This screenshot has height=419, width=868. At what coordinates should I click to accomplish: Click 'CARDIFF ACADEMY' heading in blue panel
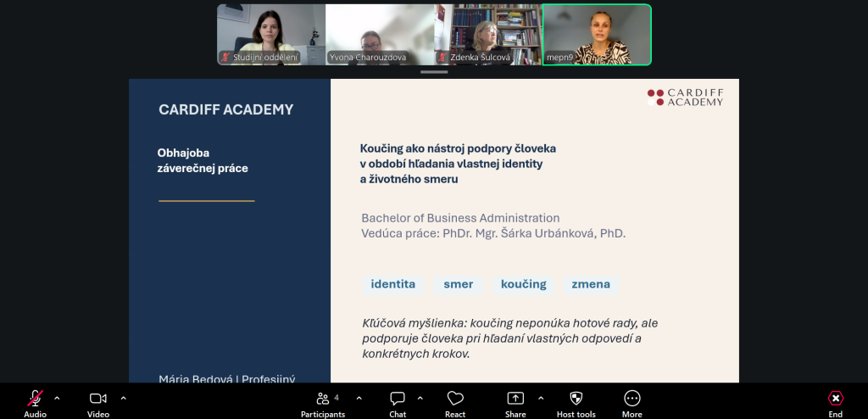click(x=225, y=109)
